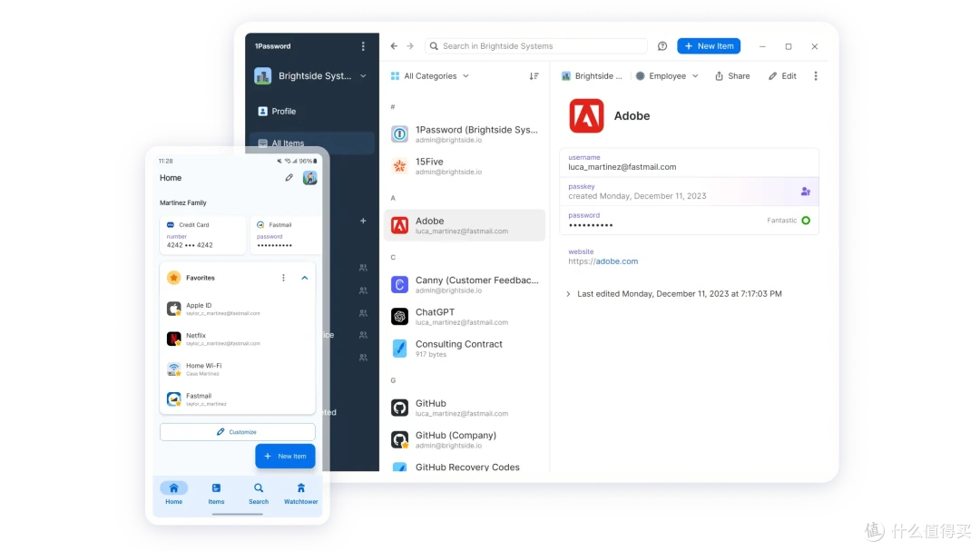Open the Favorites three-dot menu

point(283,278)
